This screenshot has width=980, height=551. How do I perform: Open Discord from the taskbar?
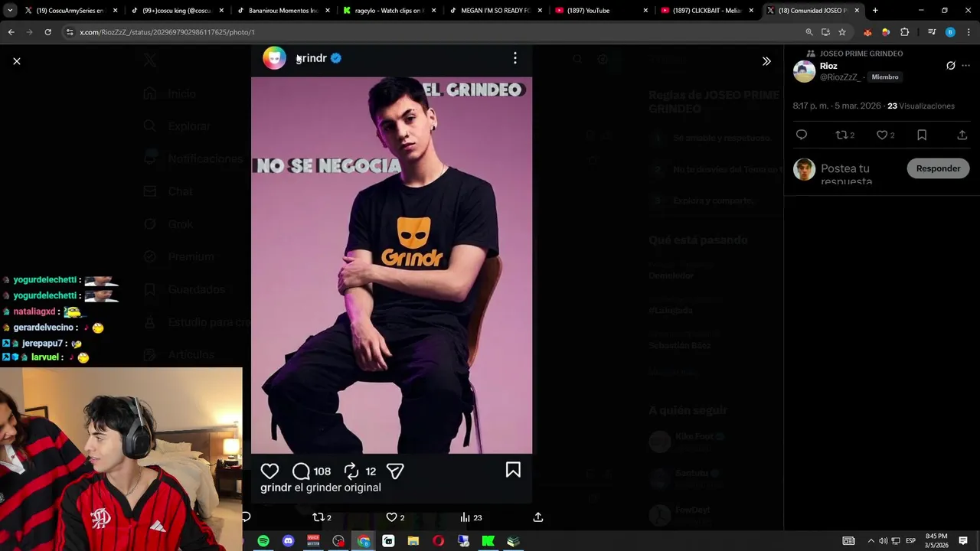coord(288,541)
